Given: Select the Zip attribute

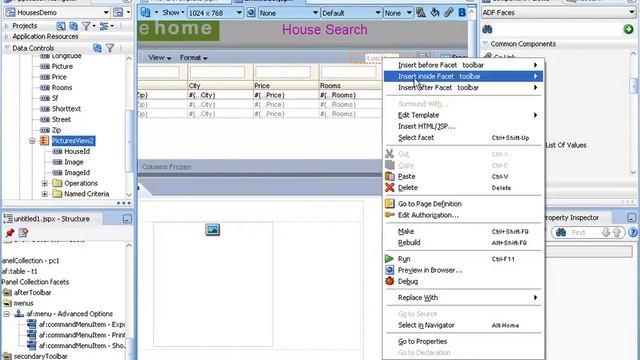Looking at the screenshot, I should tap(56, 130).
